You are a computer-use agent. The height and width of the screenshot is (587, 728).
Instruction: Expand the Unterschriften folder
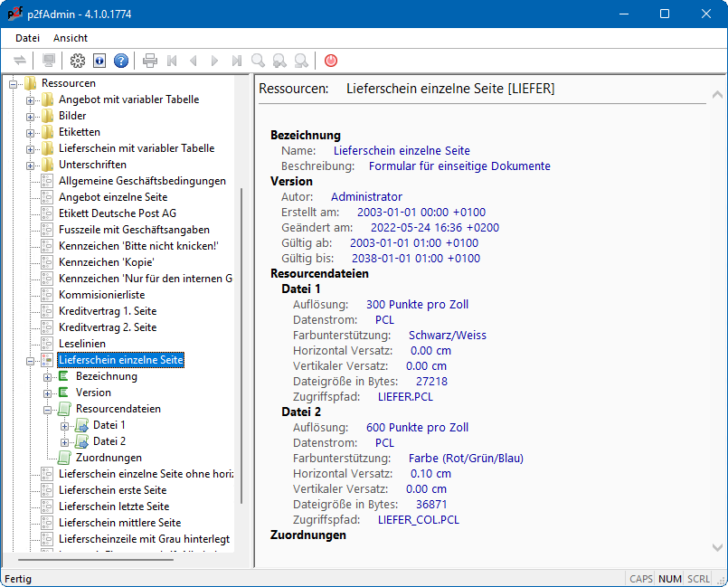[31, 165]
